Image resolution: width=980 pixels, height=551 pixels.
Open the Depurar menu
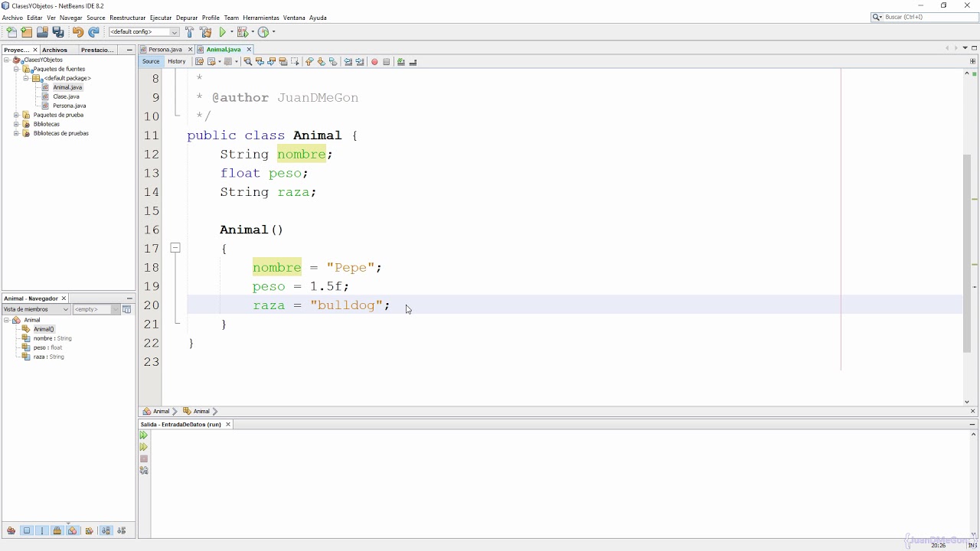(187, 18)
